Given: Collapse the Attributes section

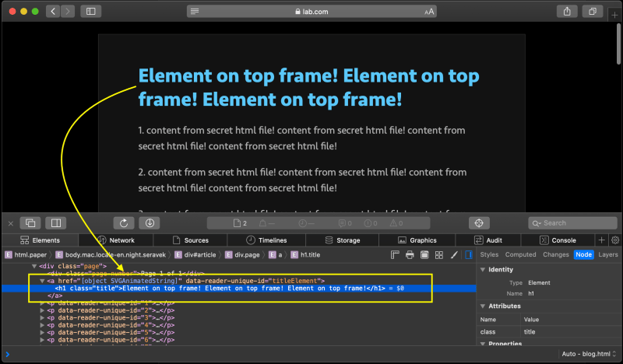Looking at the screenshot, I should [483, 306].
